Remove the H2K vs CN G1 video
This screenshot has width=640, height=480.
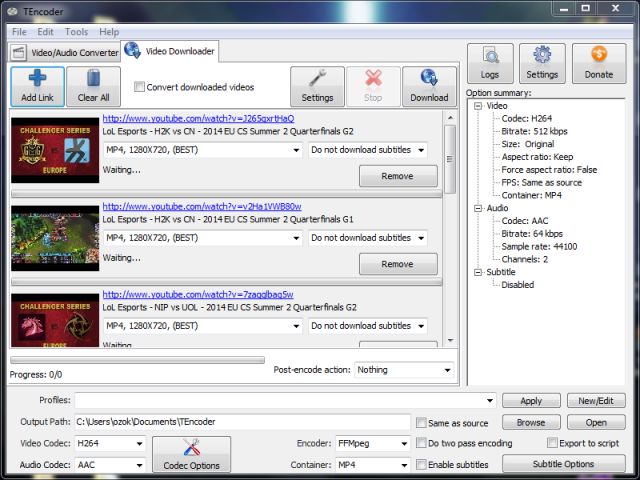pyautogui.click(x=398, y=264)
